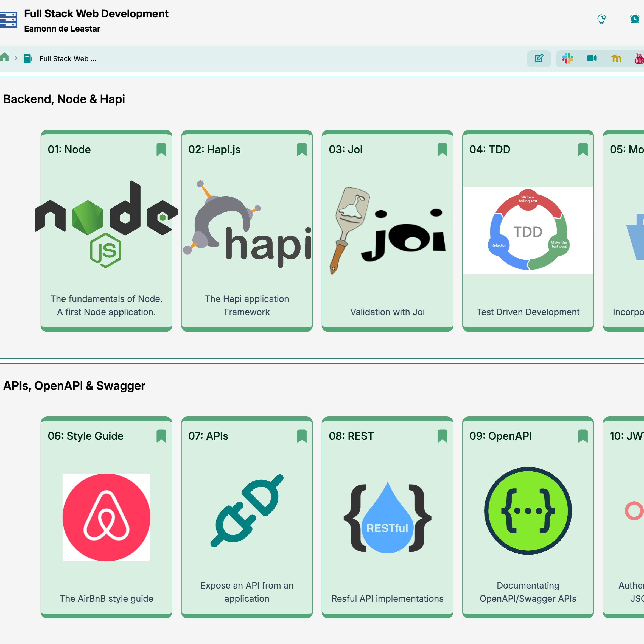Click the '04: TDD' card title
This screenshot has height=644, width=644.
[x=490, y=149]
